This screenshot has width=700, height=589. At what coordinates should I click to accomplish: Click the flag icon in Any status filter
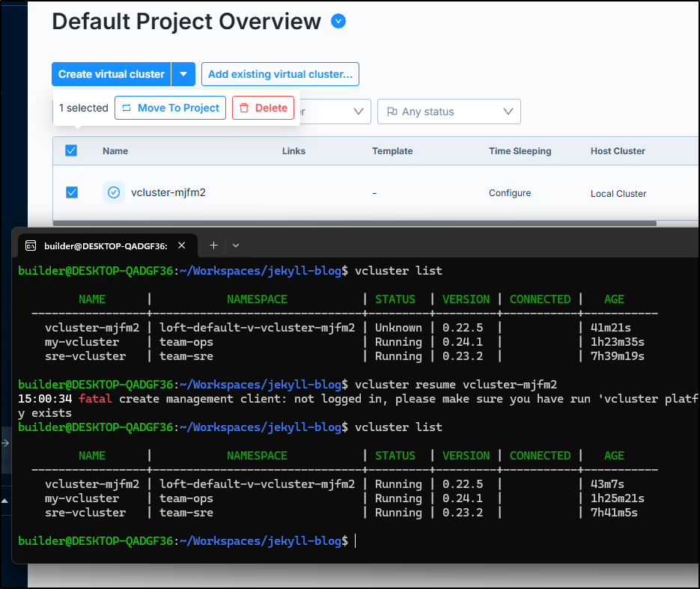tap(392, 112)
